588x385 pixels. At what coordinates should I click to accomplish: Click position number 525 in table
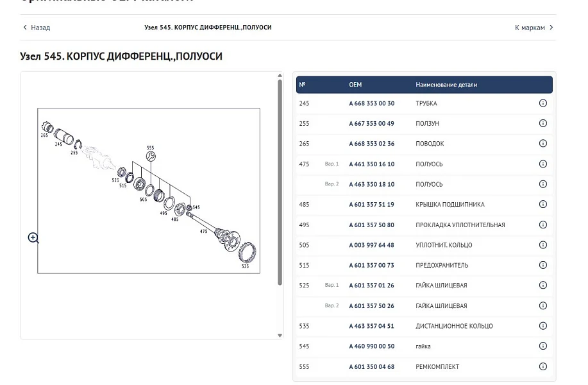pyautogui.click(x=304, y=286)
